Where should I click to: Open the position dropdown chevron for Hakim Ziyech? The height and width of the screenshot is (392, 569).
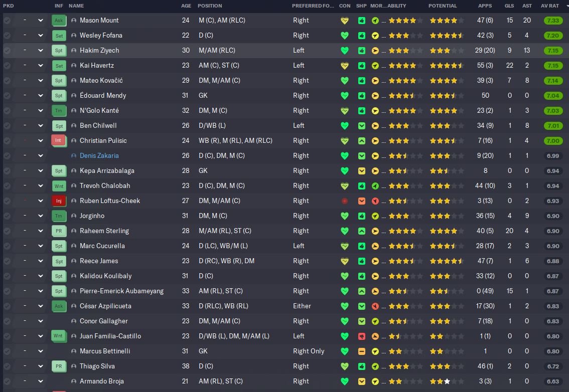pyautogui.click(x=40, y=51)
